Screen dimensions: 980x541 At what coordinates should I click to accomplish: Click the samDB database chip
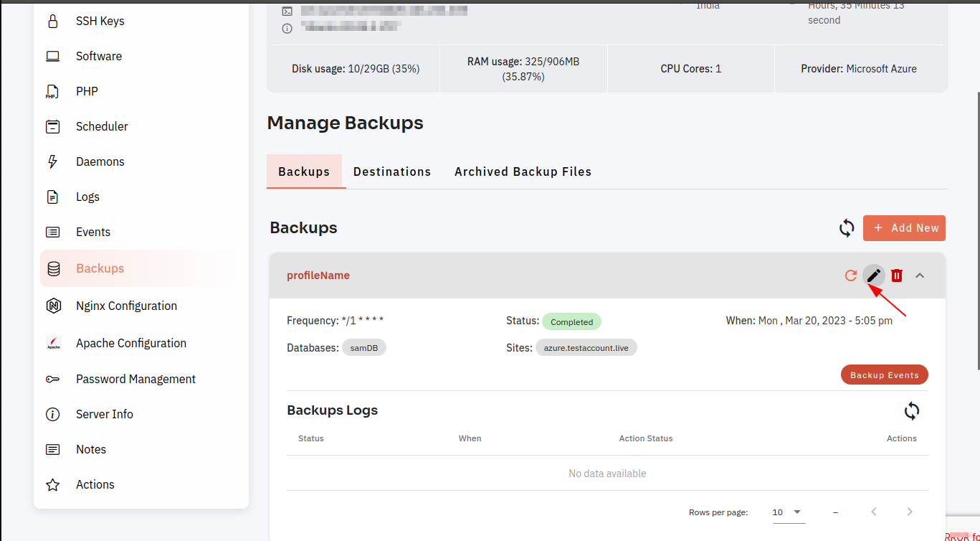click(364, 348)
